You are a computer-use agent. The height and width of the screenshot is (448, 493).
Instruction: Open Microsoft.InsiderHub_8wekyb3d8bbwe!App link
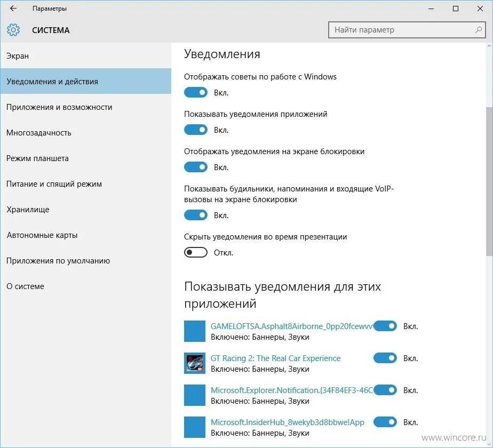(x=288, y=422)
